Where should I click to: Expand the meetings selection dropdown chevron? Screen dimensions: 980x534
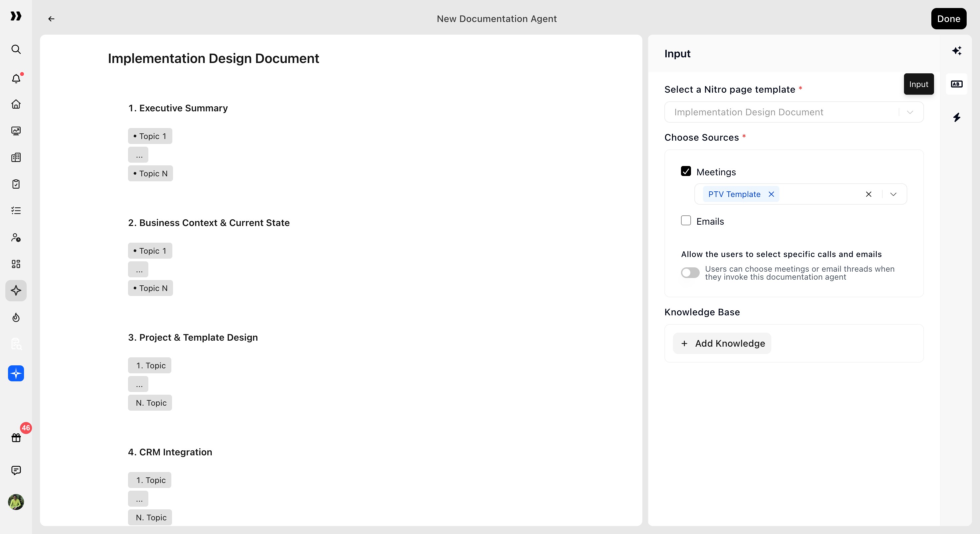(893, 194)
